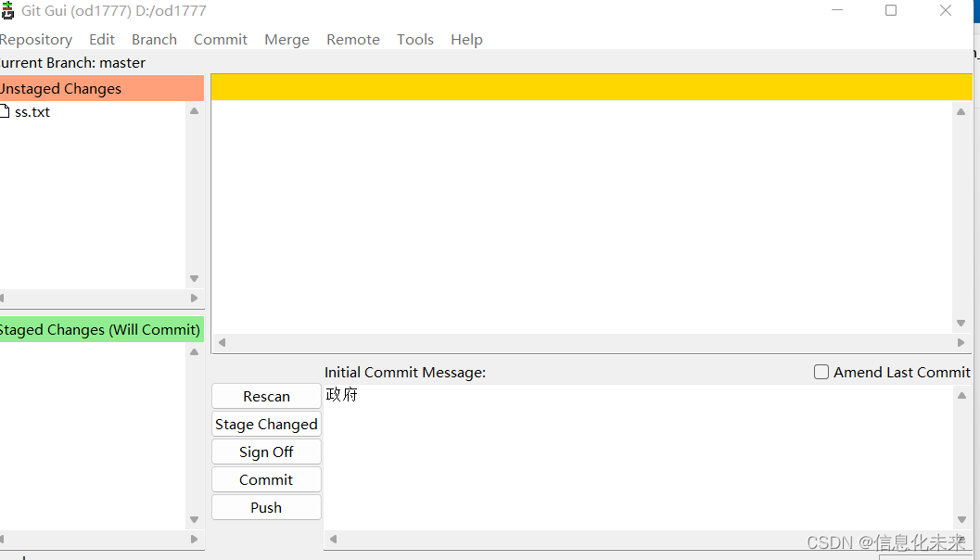Click the Sign Off button
This screenshot has width=980, height=560.
(266, 452)
